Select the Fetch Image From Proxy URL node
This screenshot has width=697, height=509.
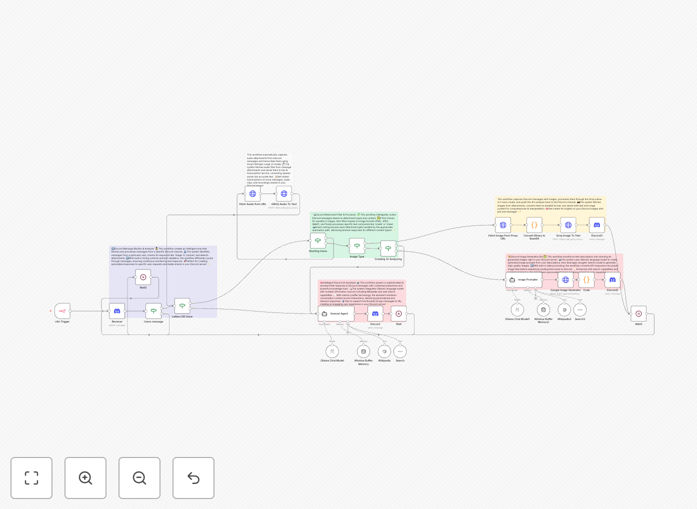(x=503, y=225)
